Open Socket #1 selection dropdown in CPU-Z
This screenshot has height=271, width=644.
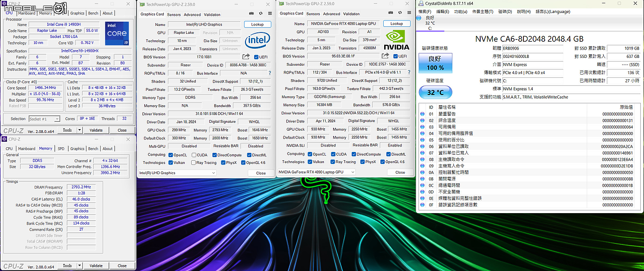click(x=44, y=119)
